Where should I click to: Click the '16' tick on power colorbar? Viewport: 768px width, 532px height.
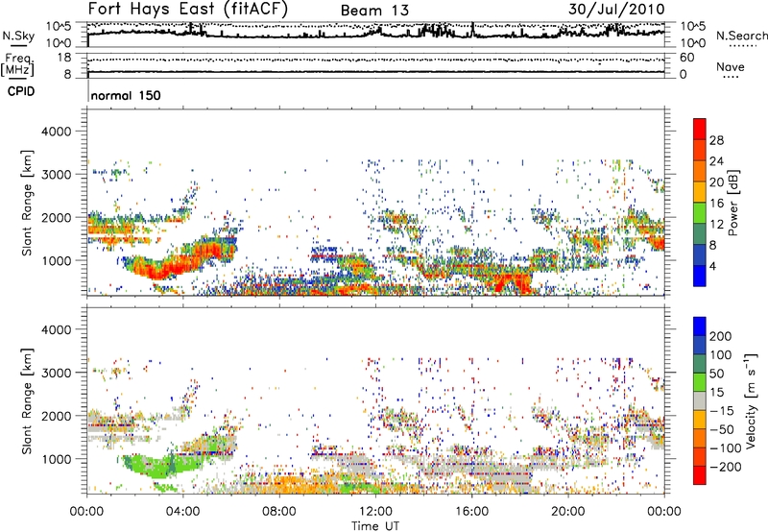pos(716,204)
